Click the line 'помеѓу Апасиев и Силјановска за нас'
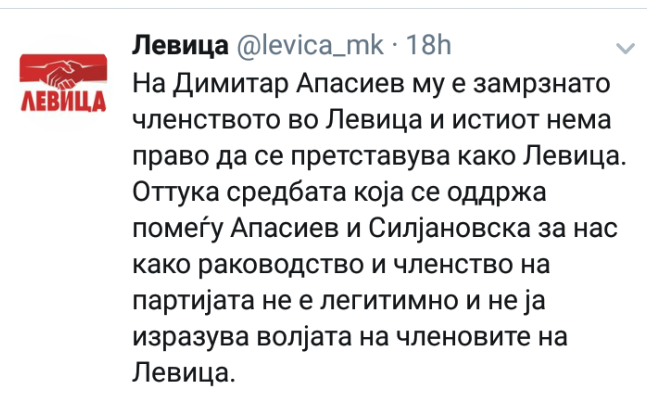647x404 pixels. 375,229
